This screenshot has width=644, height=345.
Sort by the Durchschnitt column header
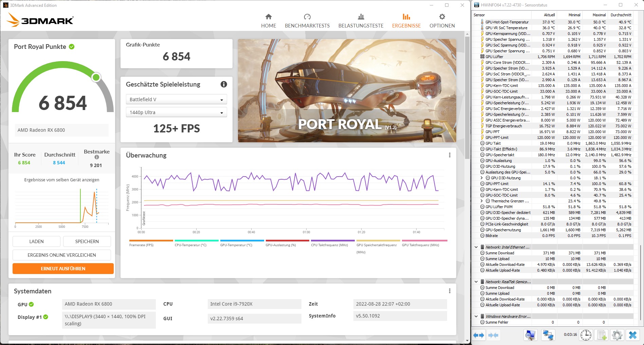pos(621,15)
